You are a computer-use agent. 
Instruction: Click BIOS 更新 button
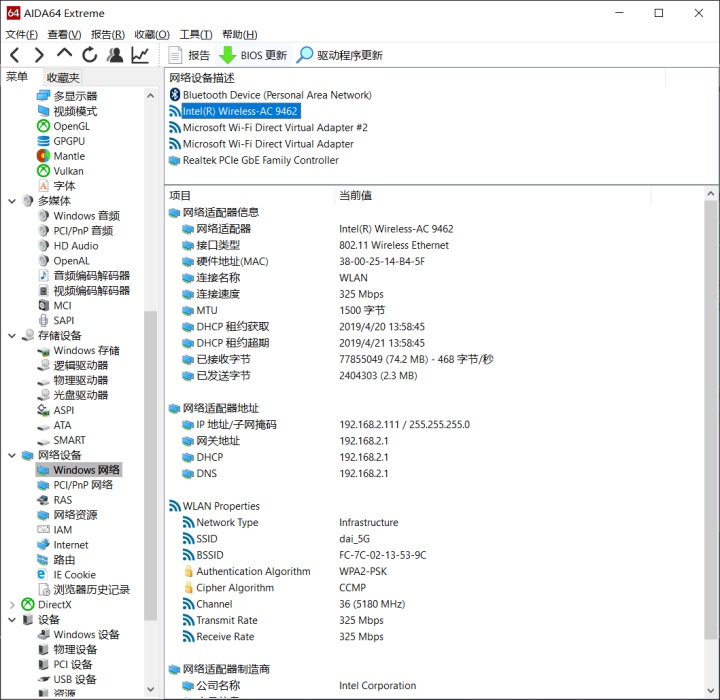tap(253, 56)
